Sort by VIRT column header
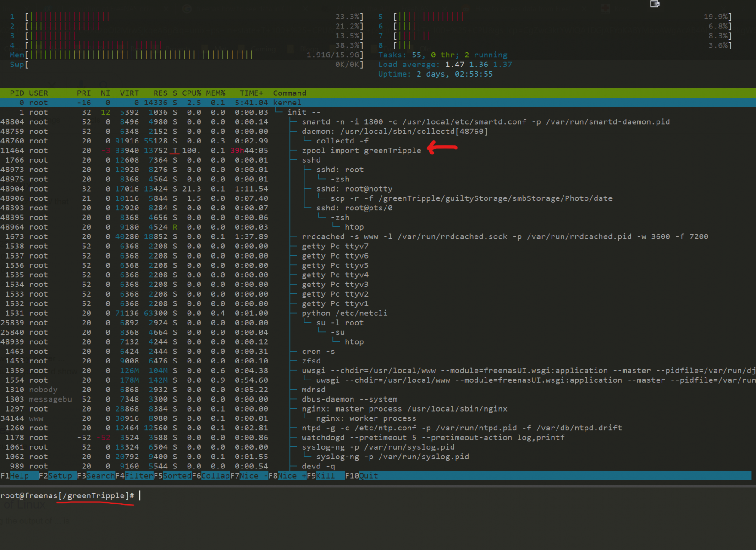Viewport: 756px width, 550px height. click(129, 93)
